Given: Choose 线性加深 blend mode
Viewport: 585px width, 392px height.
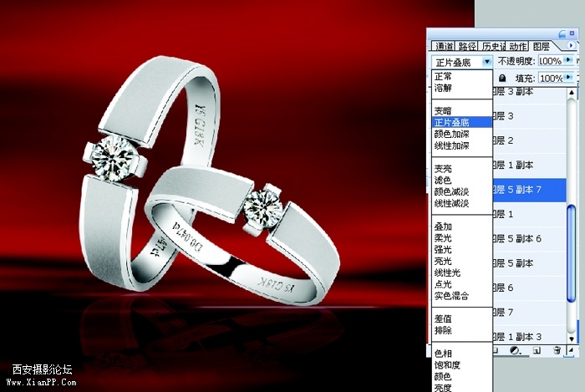Looking at the screenshot, I should pos(462,145).
